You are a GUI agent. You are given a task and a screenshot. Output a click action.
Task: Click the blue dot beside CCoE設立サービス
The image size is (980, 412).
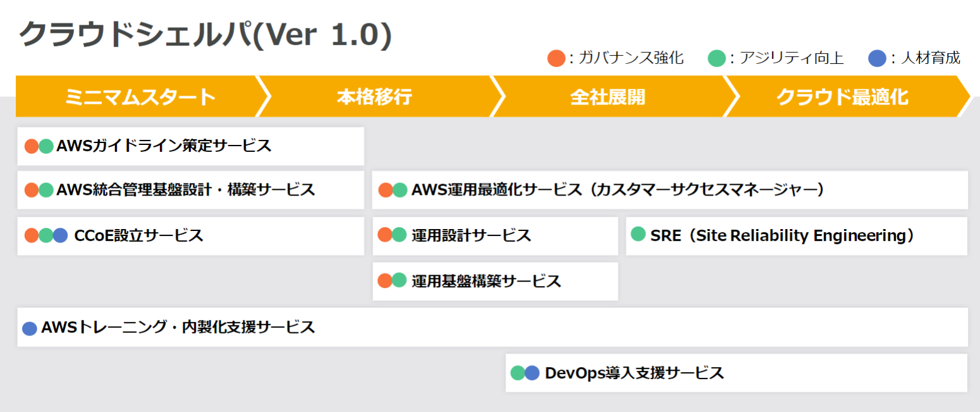coord(60,235)
